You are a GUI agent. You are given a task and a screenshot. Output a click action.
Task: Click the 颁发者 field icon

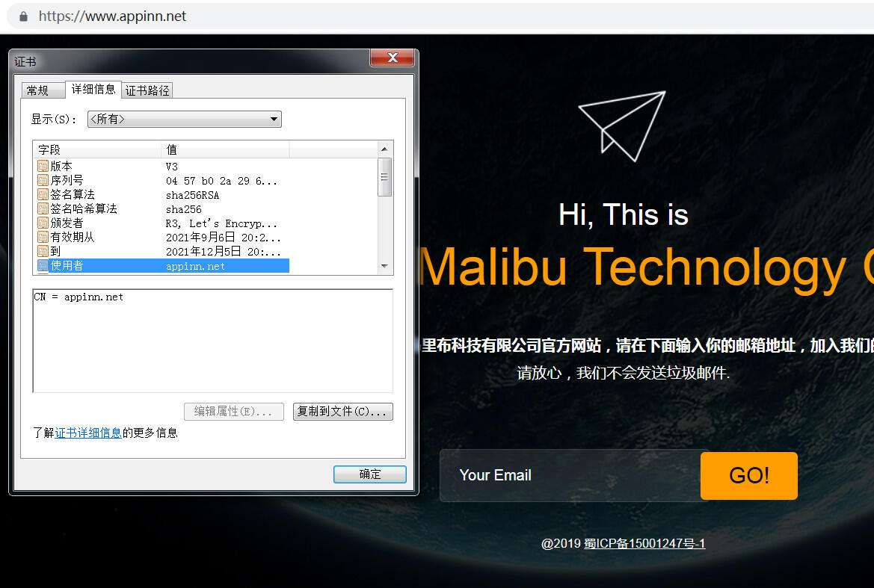click(43, 223)
